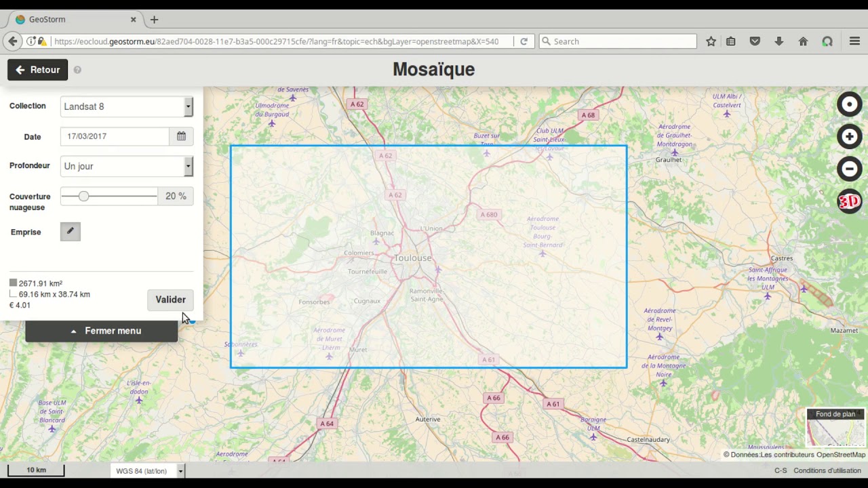Select the GeoStorm browser tab
The width and height of the screenshot is (868, 488).
coord(75,20)
